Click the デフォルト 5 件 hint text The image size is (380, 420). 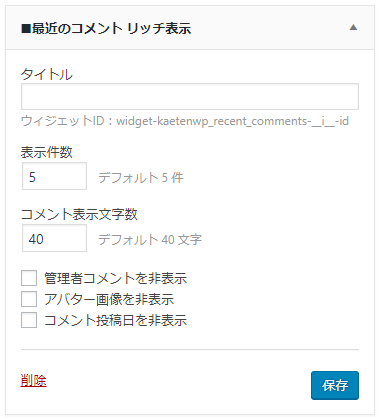pyautogui.click(x=141, y=177)
